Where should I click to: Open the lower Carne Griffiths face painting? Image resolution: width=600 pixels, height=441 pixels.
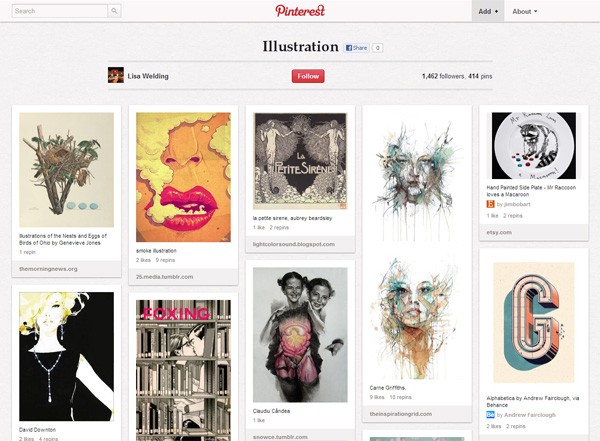(x=417, y=315)
